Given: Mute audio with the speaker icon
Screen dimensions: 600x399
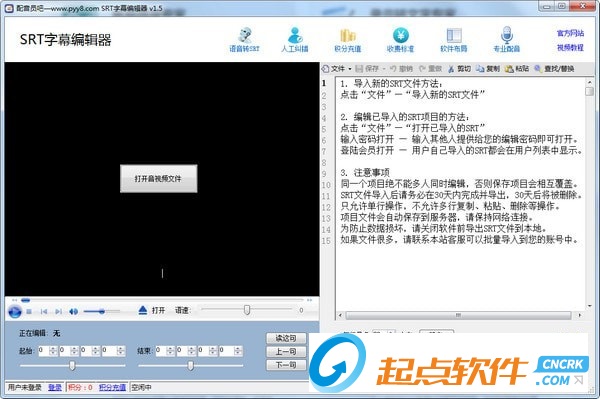Looking at the screenshot, I should pyautogui.click(x=73, y=311).
